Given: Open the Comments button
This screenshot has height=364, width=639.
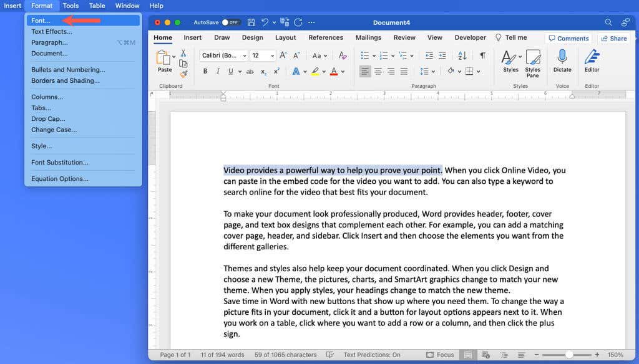Looking at the screenshot, I should (x=568, y=38).
